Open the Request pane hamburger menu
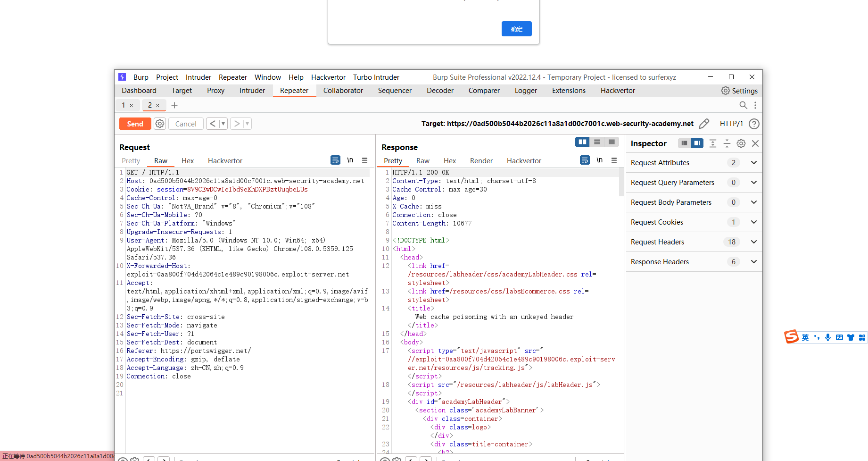Viewport: 868px width, 461px height. click(364, 160)
